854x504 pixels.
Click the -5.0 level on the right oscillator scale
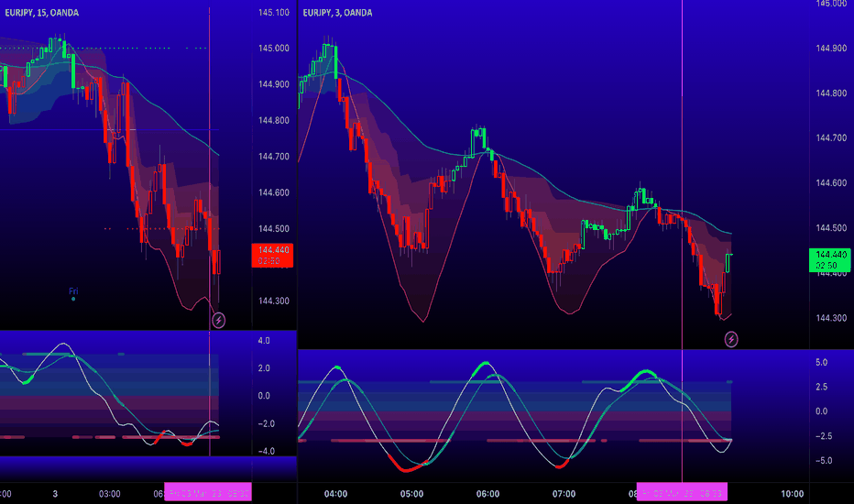pos(823,461)
